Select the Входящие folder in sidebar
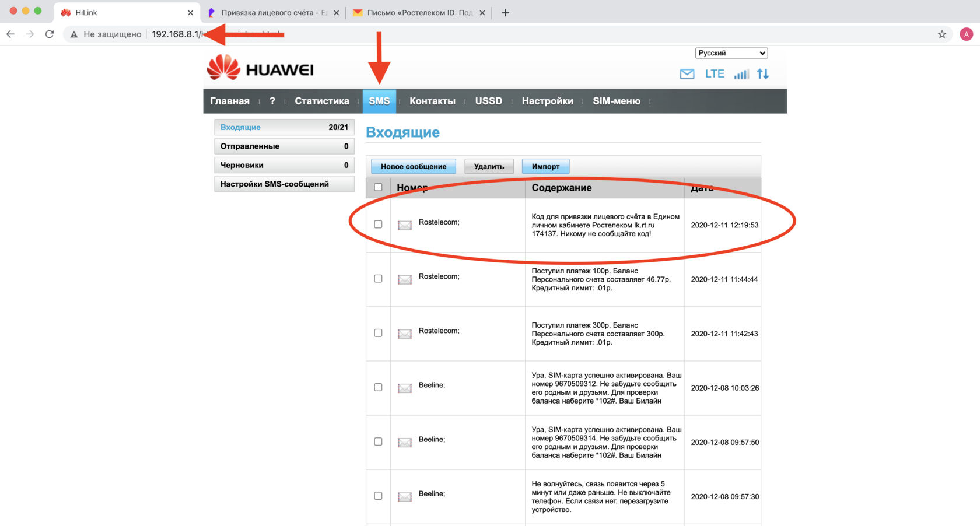Screen dimensions: 980x526 click(284, 127)
